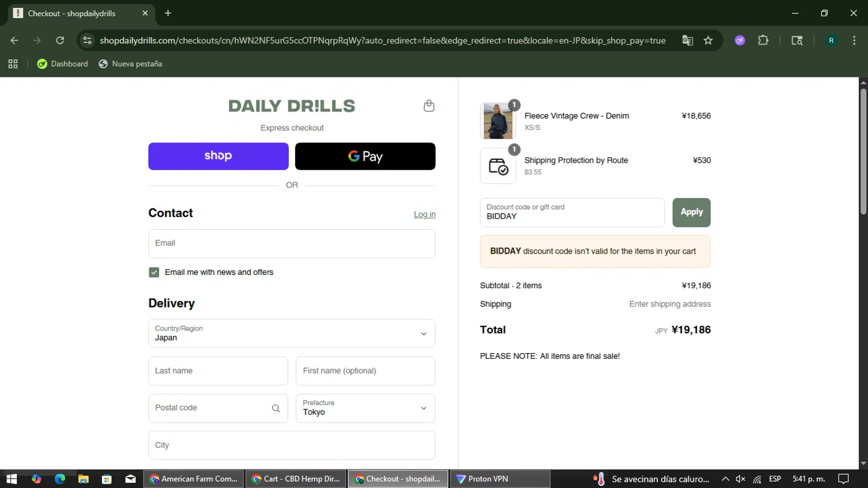Screen dimensions: 868x488
Task: Open Chrome's three-dot menu
Action: pyautogui.click(x=854, y=41)
